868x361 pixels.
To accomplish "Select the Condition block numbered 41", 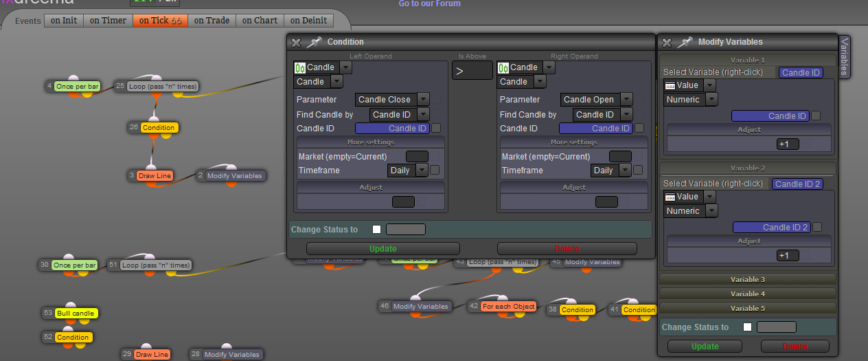I will tap(639, 309).
